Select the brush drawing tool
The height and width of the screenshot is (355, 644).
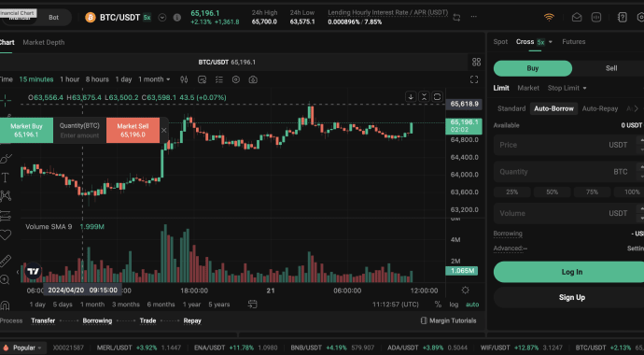tap(6, 159)
